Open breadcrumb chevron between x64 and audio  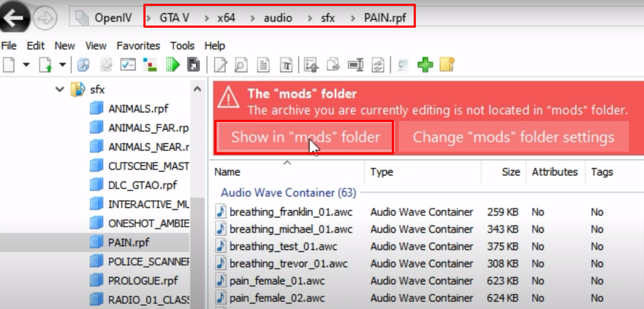tap(253, 18)
